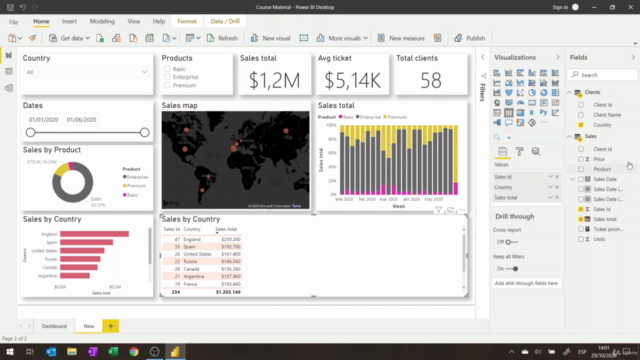The width and height of the screenshot is (640, 360).
Task: Check the Basic product checkbox
Action: pyautogui.click(x=167, y=69)
